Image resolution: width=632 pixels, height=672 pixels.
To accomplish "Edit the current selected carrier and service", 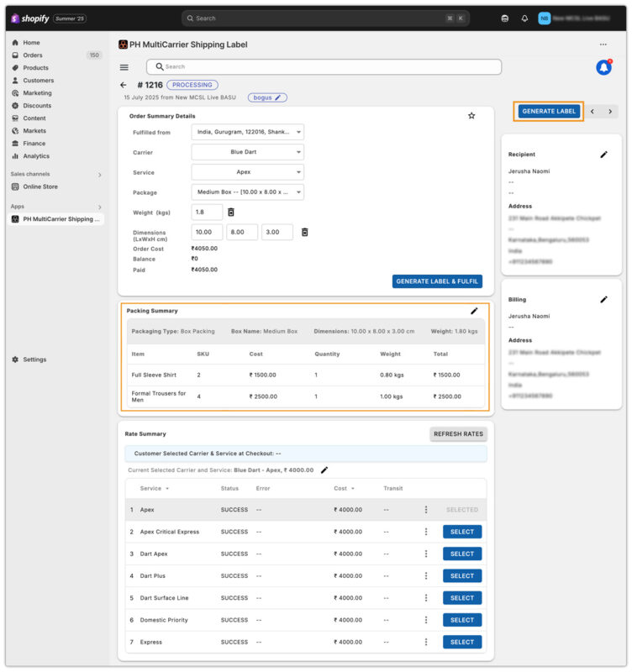I will pyautogui.click(x=324, y=470).
